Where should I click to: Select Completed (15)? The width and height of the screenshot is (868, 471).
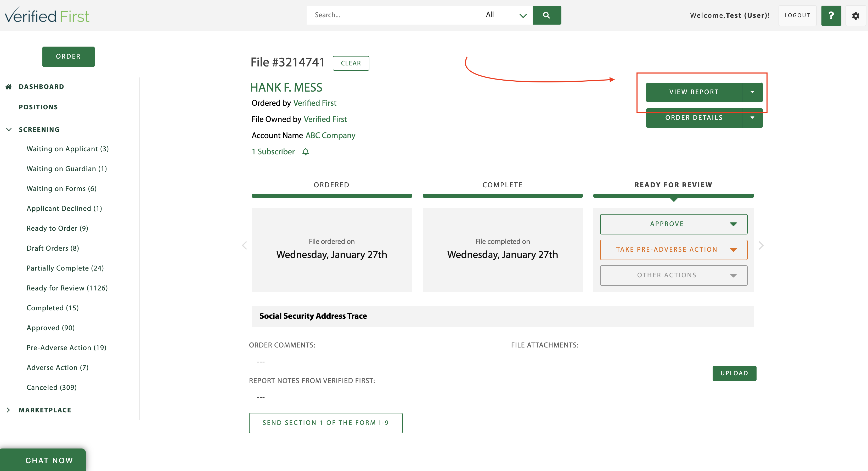53,308
